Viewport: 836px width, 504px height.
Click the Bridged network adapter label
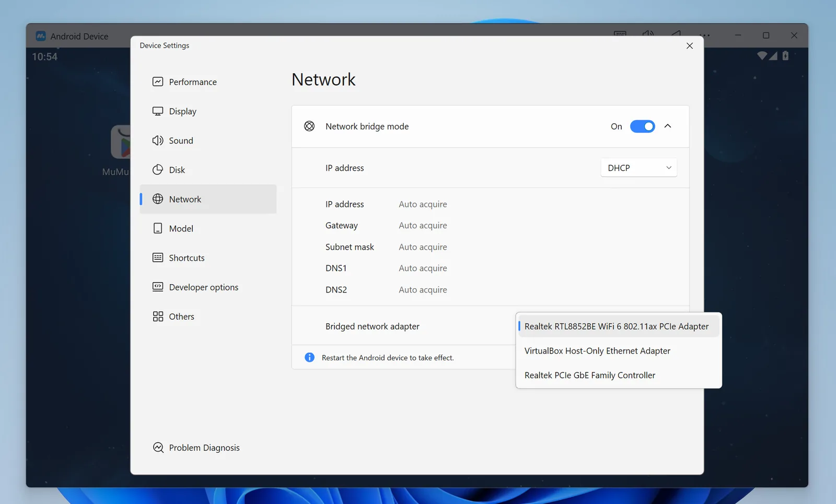[x=373, y=326]
